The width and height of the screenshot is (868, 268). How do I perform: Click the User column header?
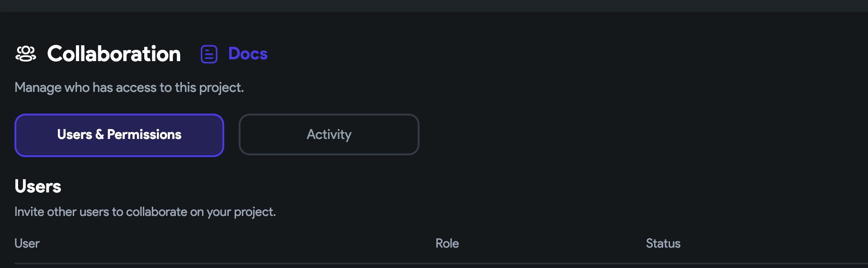coord(27,244)
